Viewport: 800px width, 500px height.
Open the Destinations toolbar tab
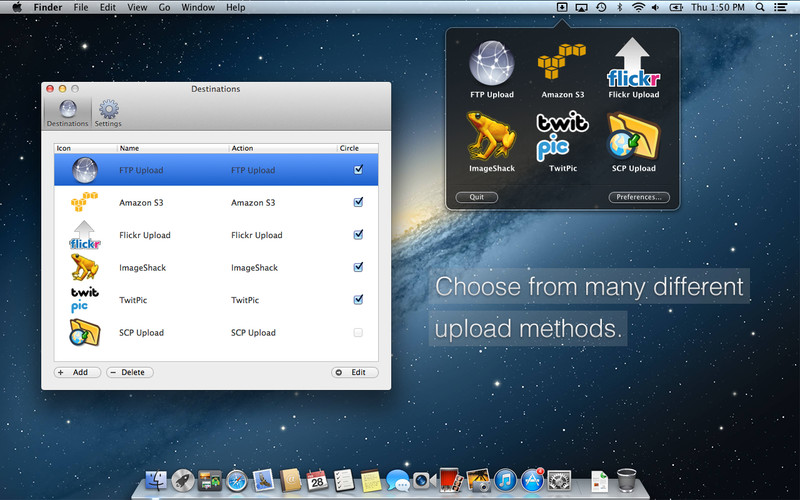coord(67,113)
